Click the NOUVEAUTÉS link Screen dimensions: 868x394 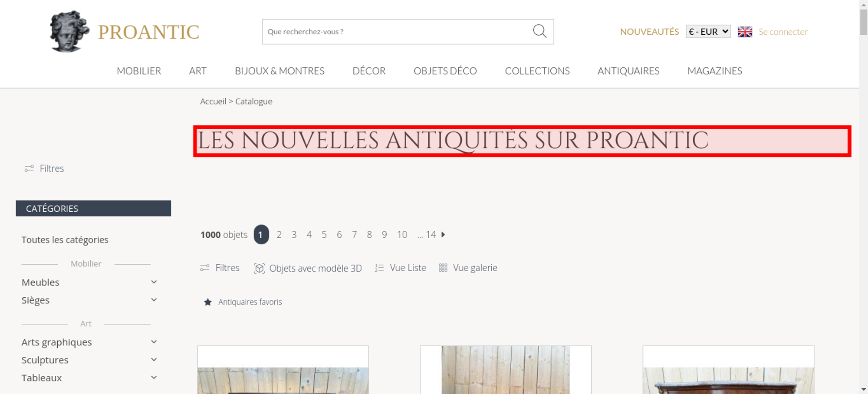pos(649,32)
